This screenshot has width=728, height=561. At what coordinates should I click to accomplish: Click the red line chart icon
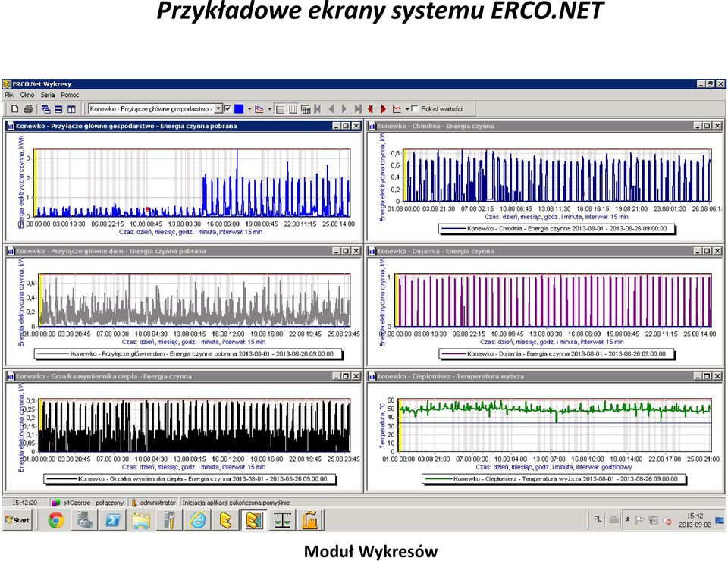pyautogui.click(x=397, y=109)
